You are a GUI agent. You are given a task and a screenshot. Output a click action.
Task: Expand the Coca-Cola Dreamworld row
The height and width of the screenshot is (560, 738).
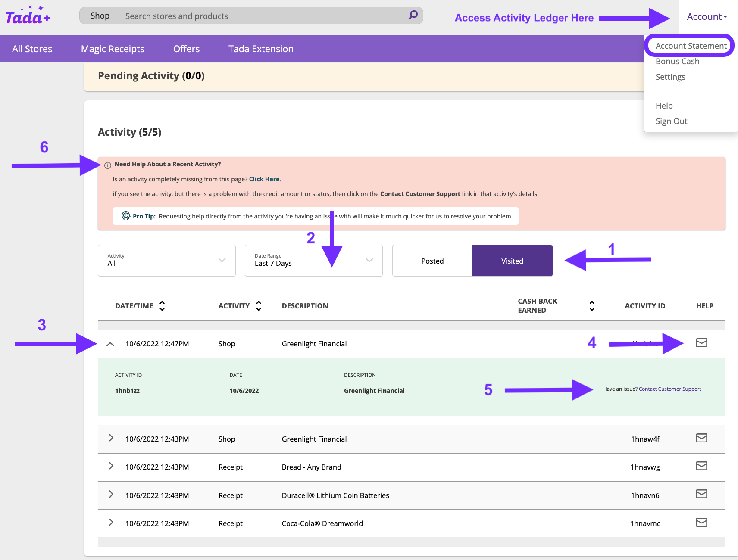click(111, 523)
